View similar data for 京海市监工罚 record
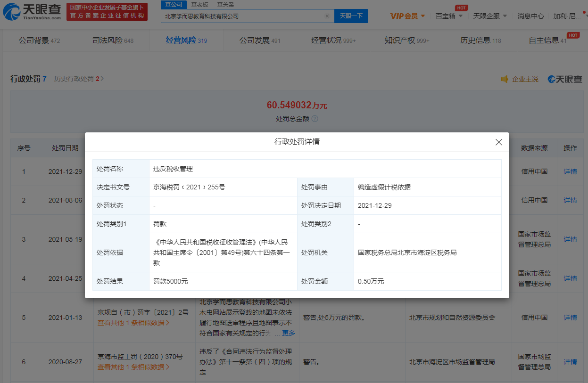The image size is (588, 383). coord(133,367)
